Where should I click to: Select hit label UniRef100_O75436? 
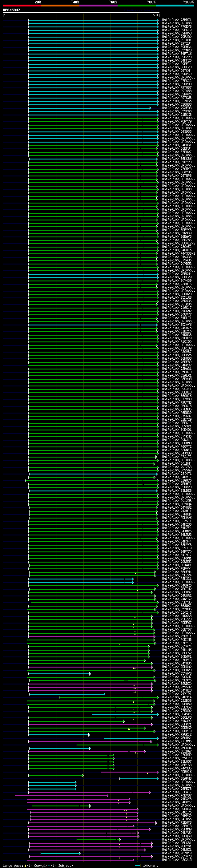coord(176,260)
